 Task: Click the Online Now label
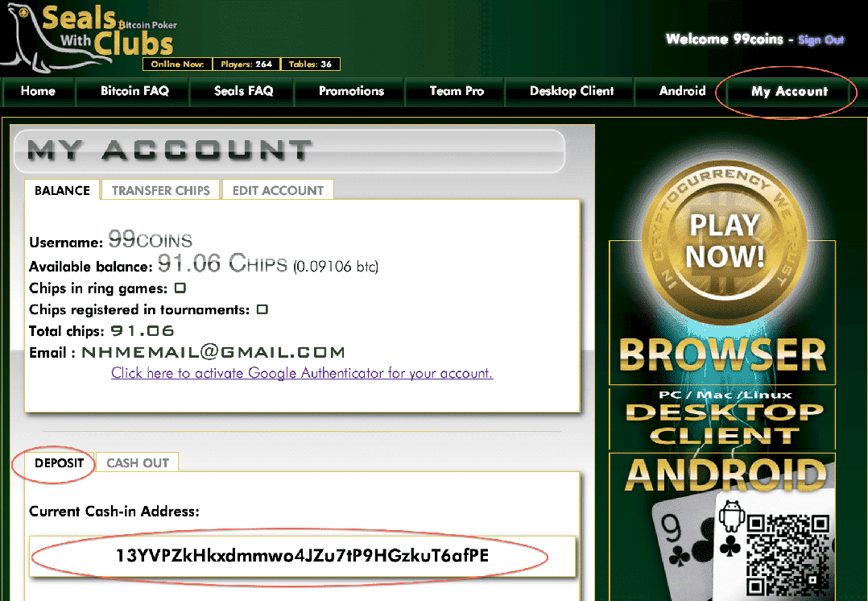177,64
